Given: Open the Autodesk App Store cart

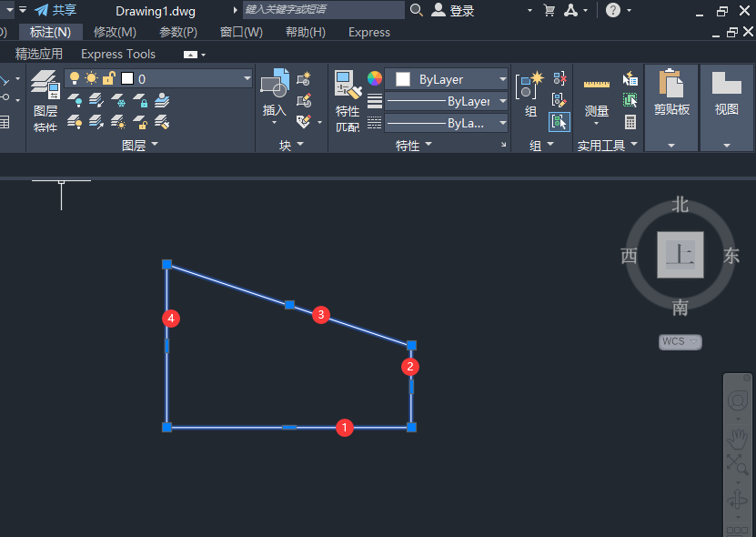Looking at the screenshot, I should [549, 10].
